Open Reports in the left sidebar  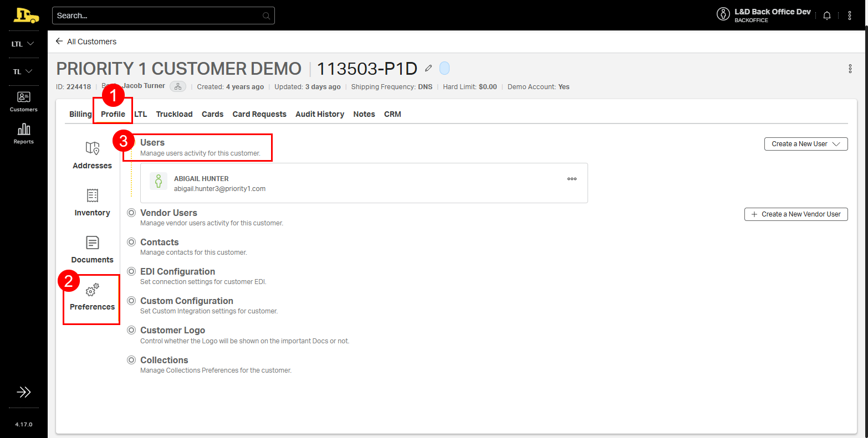[x=24, y=133]
